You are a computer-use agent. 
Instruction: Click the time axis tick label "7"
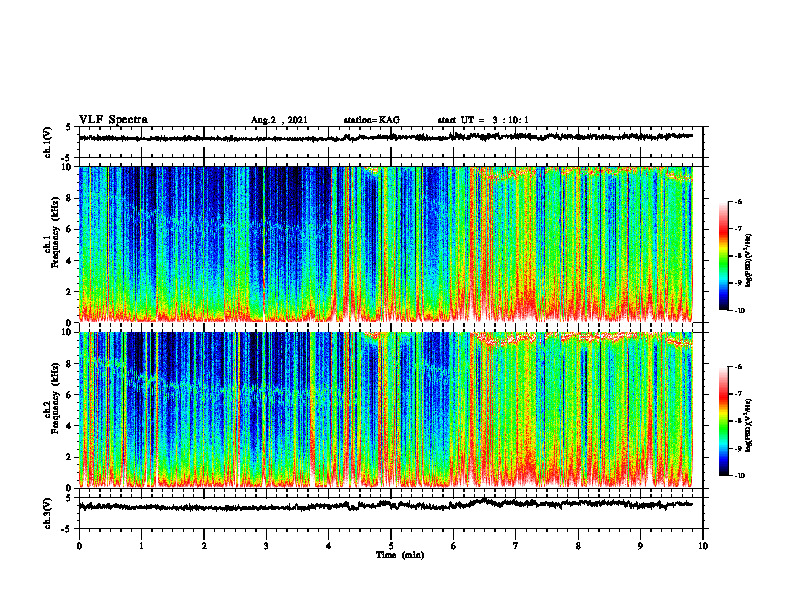[516, 546]
